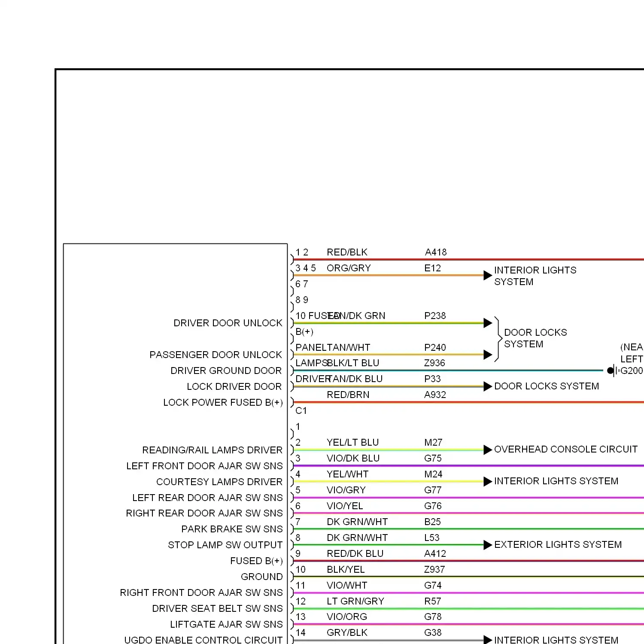
Task: Click LEFT FRONT DOOR AJAR SW SNS
Action: click(x=204, y=466)
